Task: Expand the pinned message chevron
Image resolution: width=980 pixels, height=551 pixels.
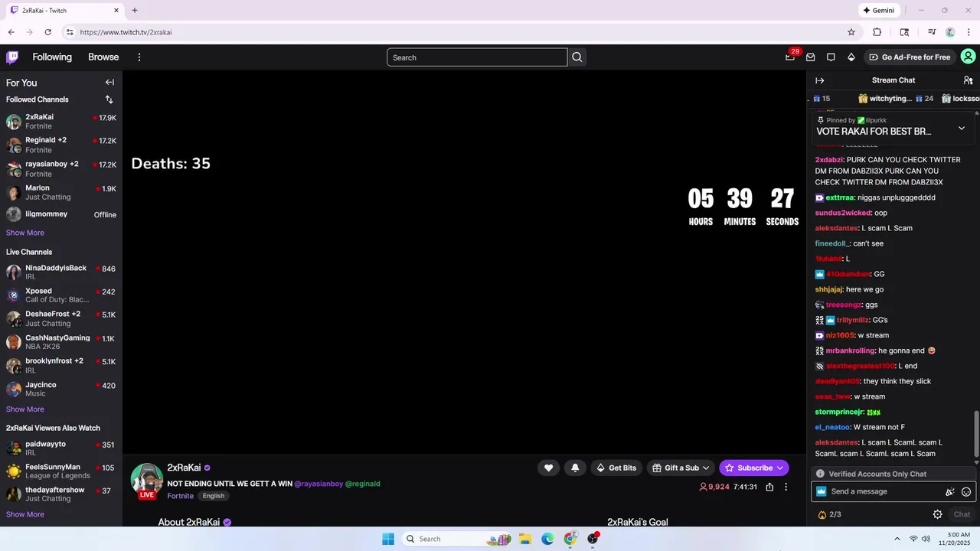Action: pos(962,129)
